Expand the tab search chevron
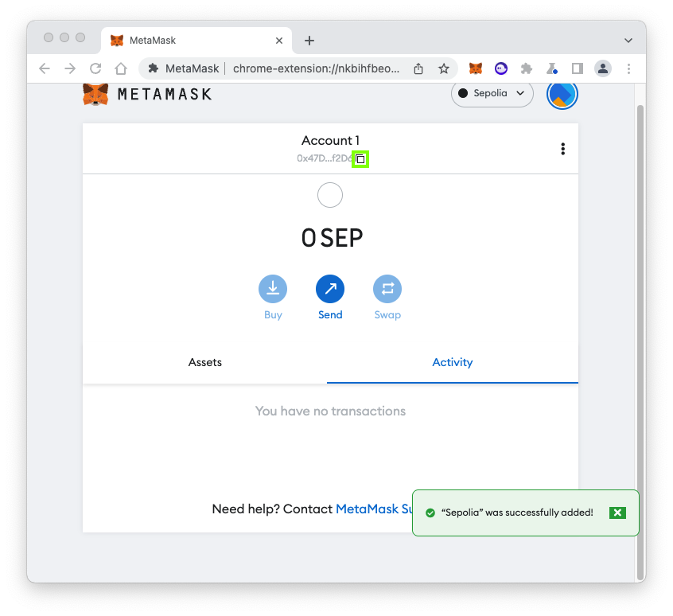This screenshot has height=616, width=673. tap(628, 41)
